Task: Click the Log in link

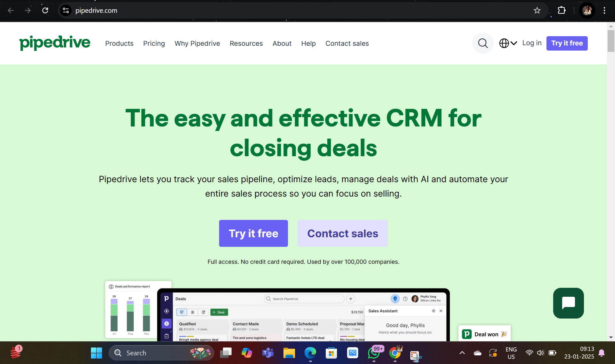Action: [531, 43]
